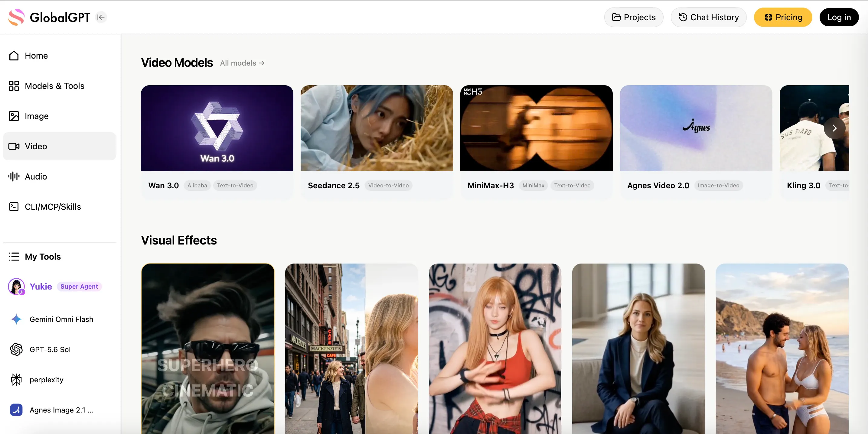Viewport: 868px width, 434px height.
Task: Advance video models carousel with right chevron
Action: click(x=834, y=128)
